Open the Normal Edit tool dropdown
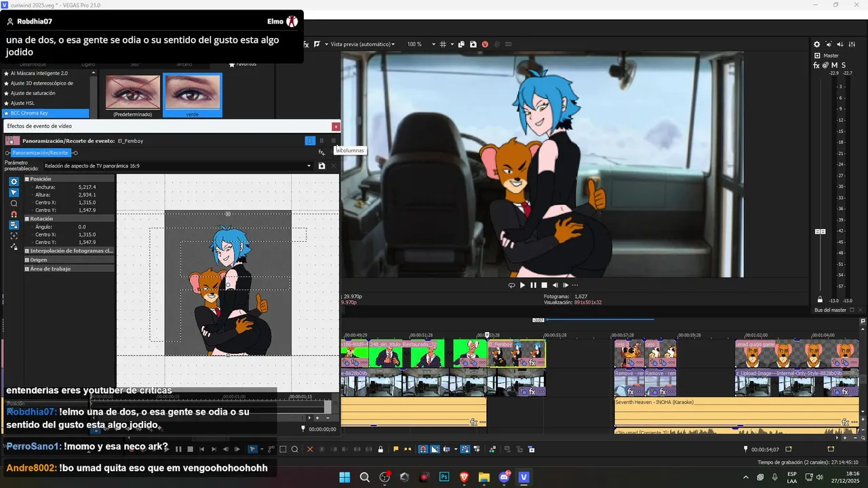Screen dimensions: 868x488 click(262, 449)
